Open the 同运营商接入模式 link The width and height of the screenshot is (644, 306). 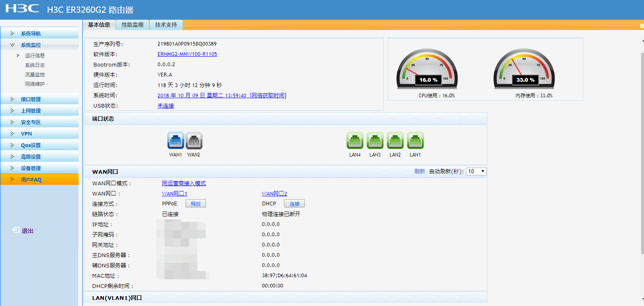184,183
